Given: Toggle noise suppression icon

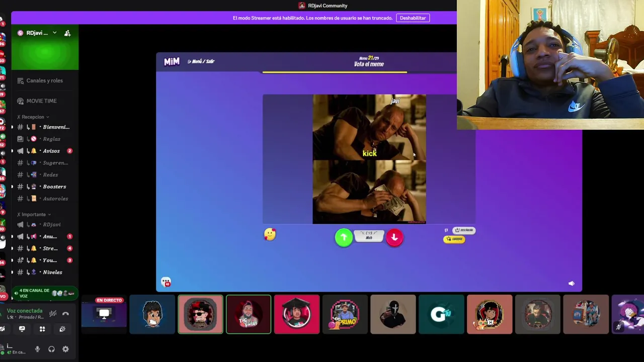Looking at the screenshot, I should pos(53,314).
